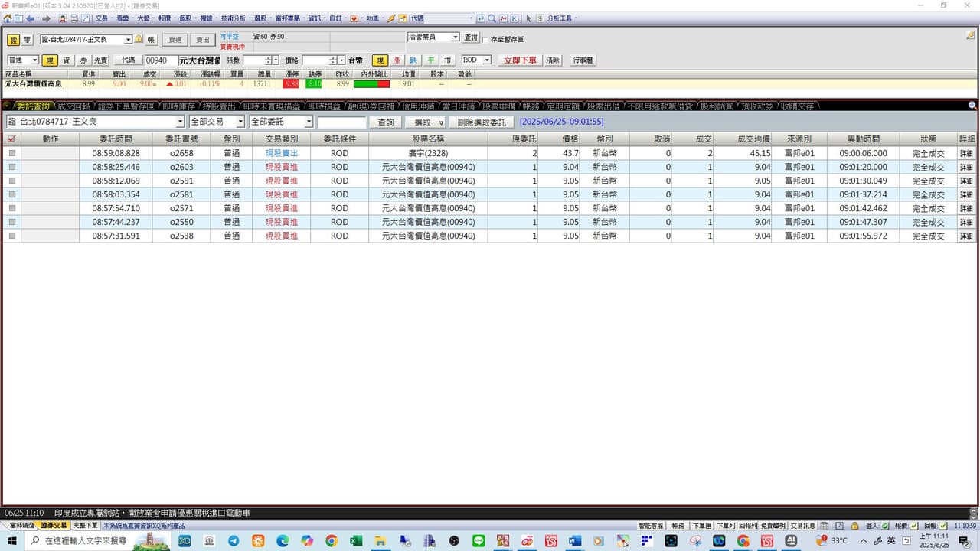Click the 賣出 sell button

tap(203, 40)
